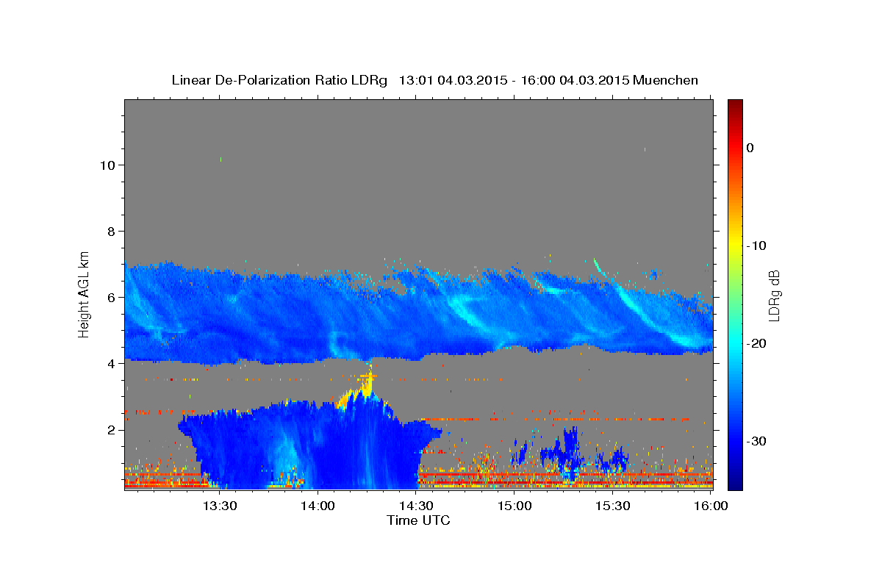Click the height tick label 4
The image size is (882, 588).
(111, 364)
